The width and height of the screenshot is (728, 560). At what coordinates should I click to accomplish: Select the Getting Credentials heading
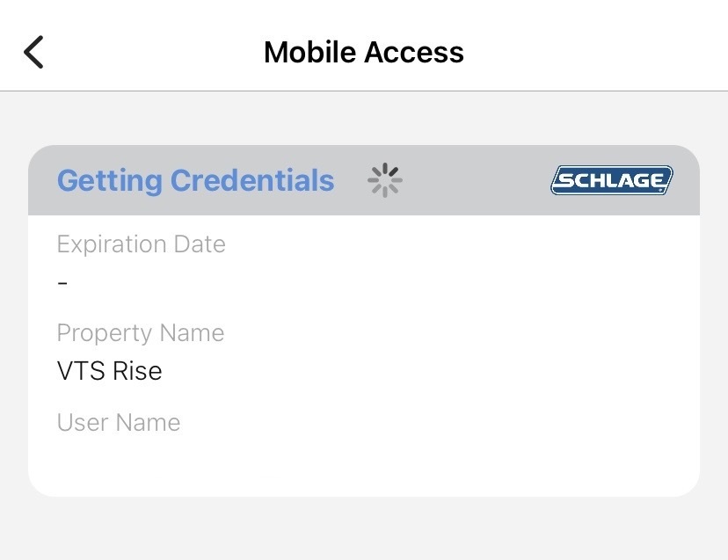195,180
